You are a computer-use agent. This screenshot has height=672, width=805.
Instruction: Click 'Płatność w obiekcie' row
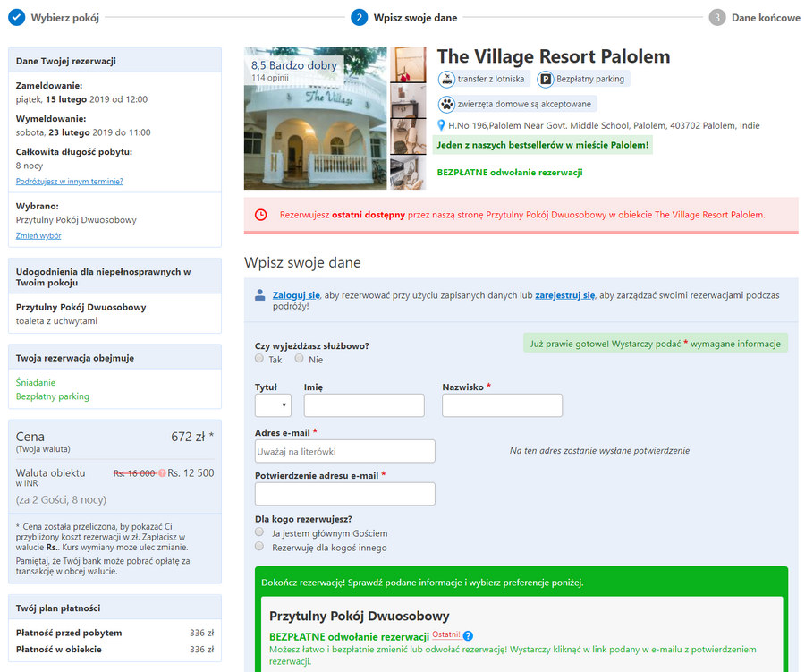click(x=114, y=650)
